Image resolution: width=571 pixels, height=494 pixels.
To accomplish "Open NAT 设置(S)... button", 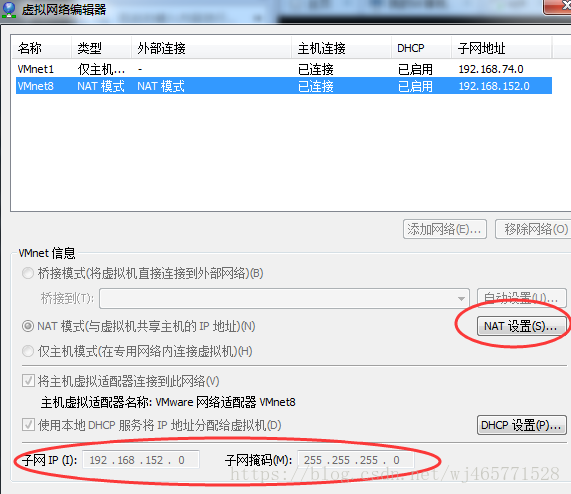I will [x=521, y=326].
